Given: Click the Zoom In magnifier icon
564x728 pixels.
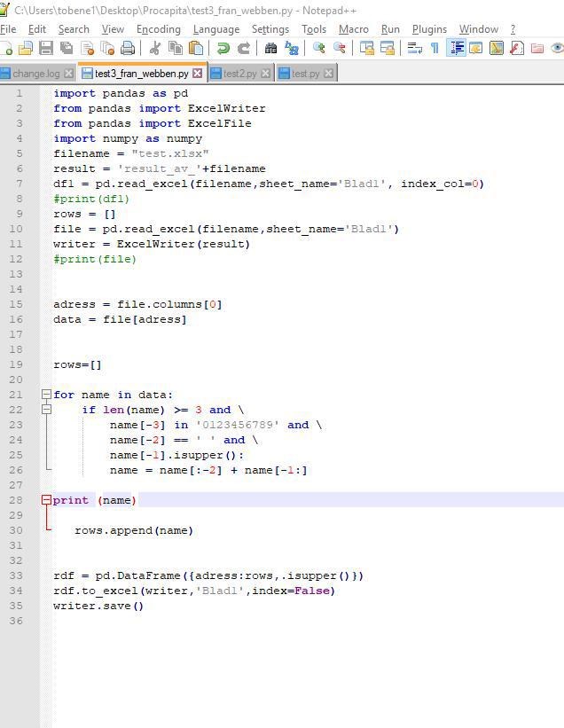Looking at the screenshot, I should 318,49.
